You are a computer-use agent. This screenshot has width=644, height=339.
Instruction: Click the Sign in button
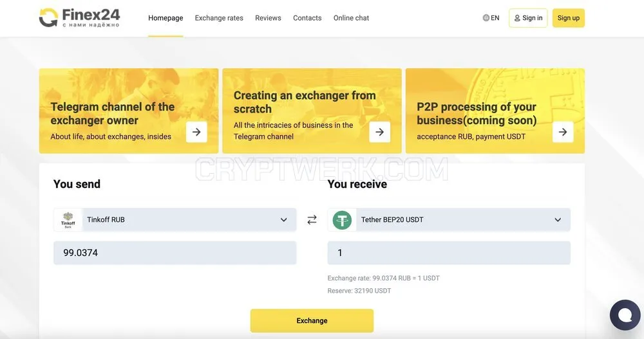point(528,18)
